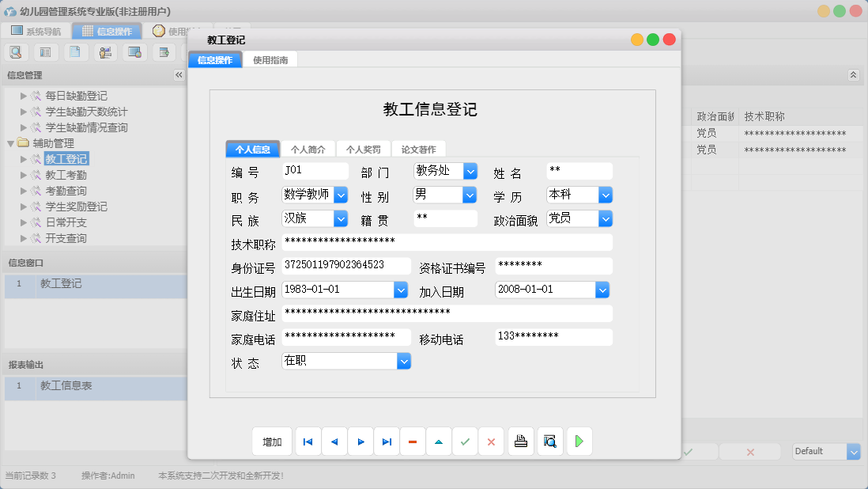The width and height of the screenshot is (868, 489).
Task: Expand the 教工登记 tree item
Action: (x=21, y=158)
